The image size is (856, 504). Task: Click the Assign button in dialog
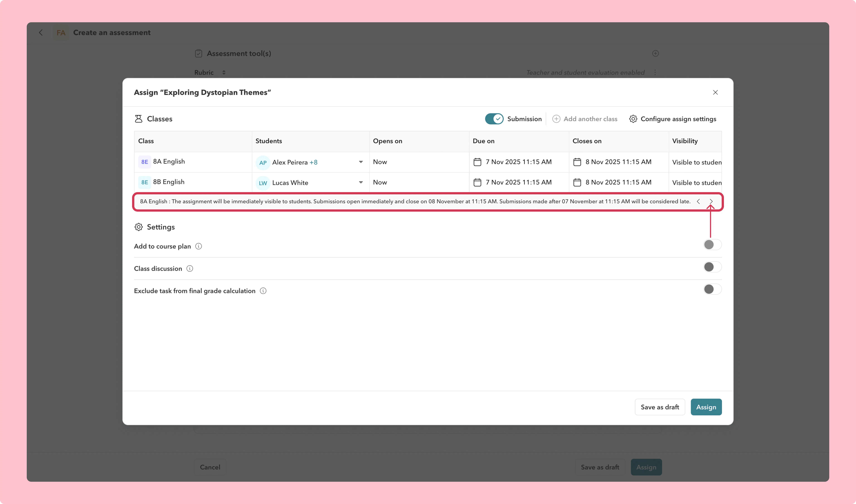pyautogui.click(x=706, y=407)
